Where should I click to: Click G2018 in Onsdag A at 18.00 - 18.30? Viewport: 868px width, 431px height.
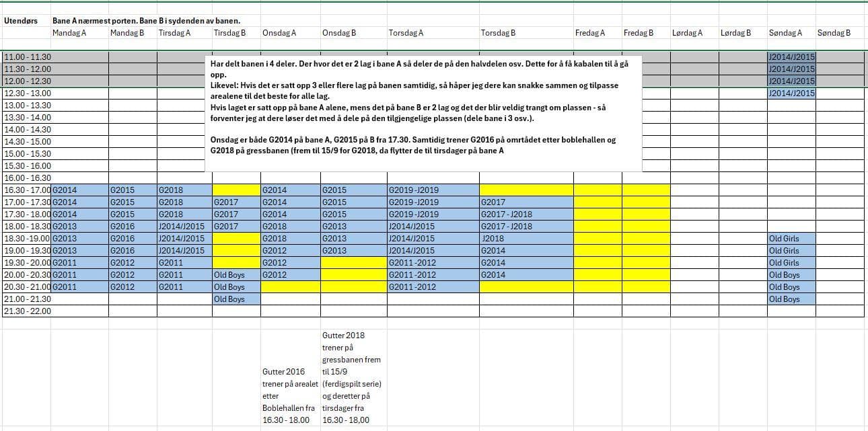pyautogui.click(x=291, y=227)
